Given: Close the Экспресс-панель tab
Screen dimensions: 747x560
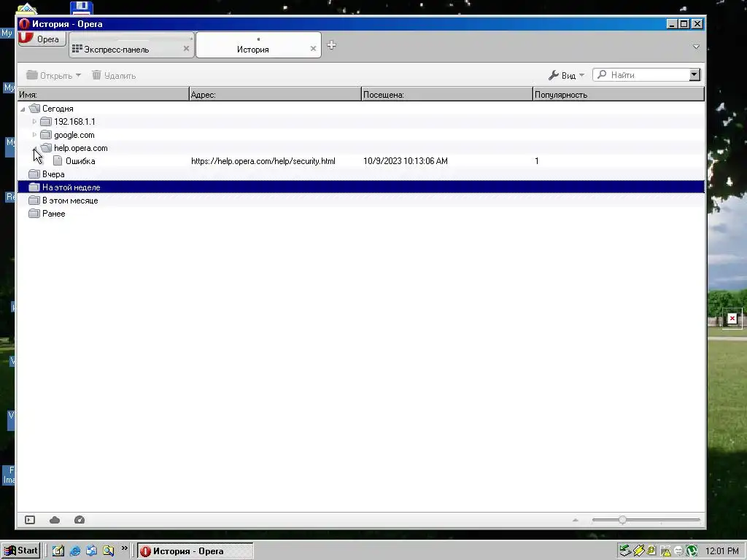Looking at the screenshot, I should tap(186, 49).
